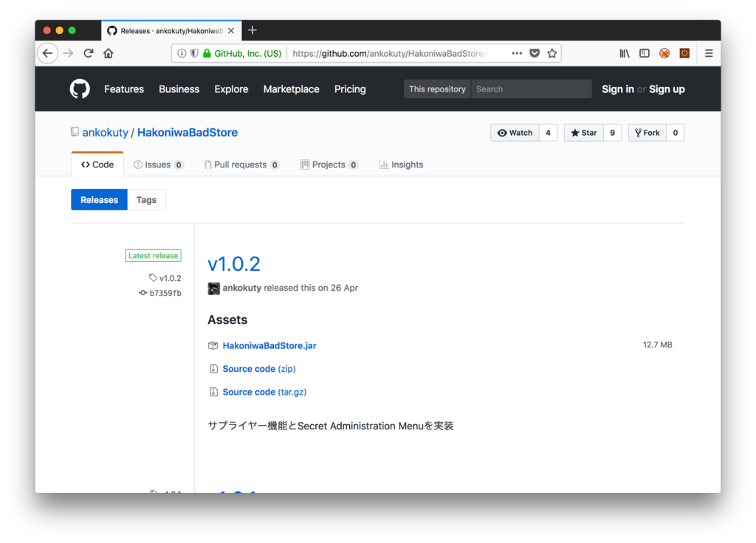Image resolution: width=756 pixels, height=543 pixels.
Task: Click the Assets heading
Action: click(x=227, y=320)
